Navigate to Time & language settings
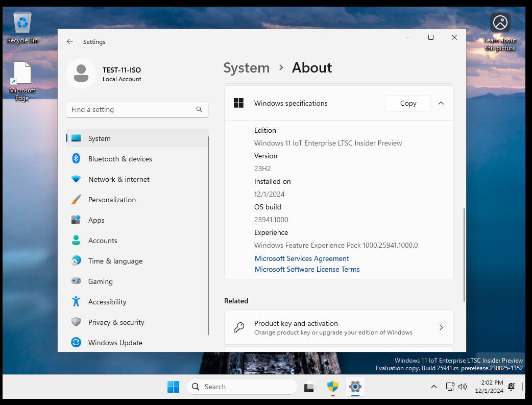The image size is (532, 405). (137, 260)
